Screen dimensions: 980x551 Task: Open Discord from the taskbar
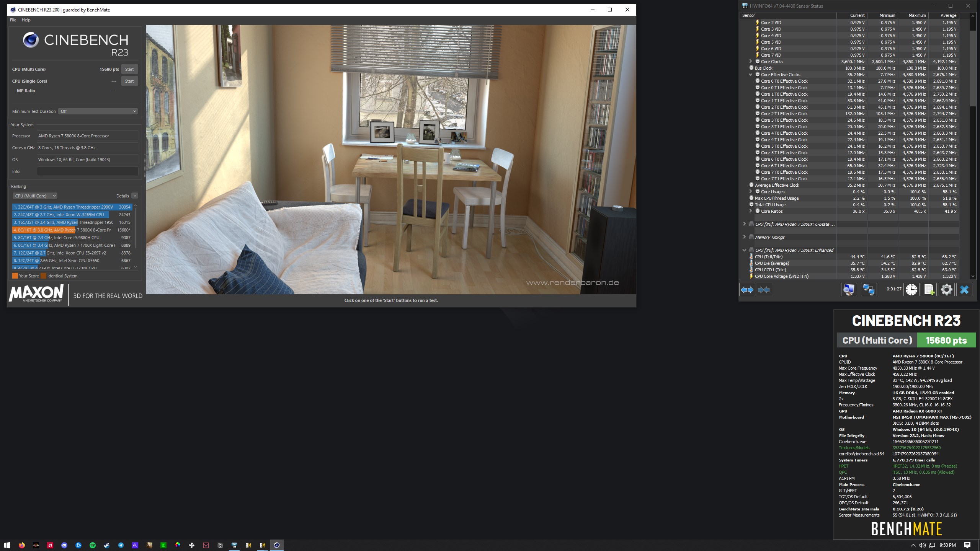[x=64, y=545]
